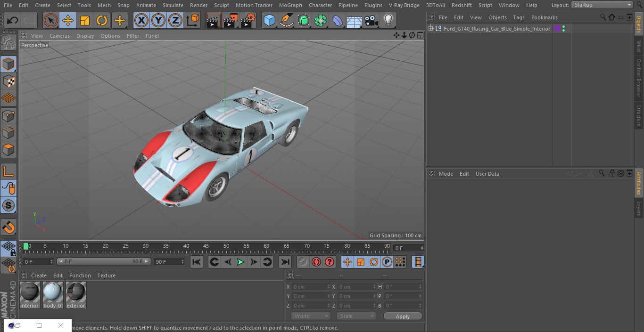Open the Objects manager Tags menu
Screen dimensions: 644x332
[x=519, y=17]
